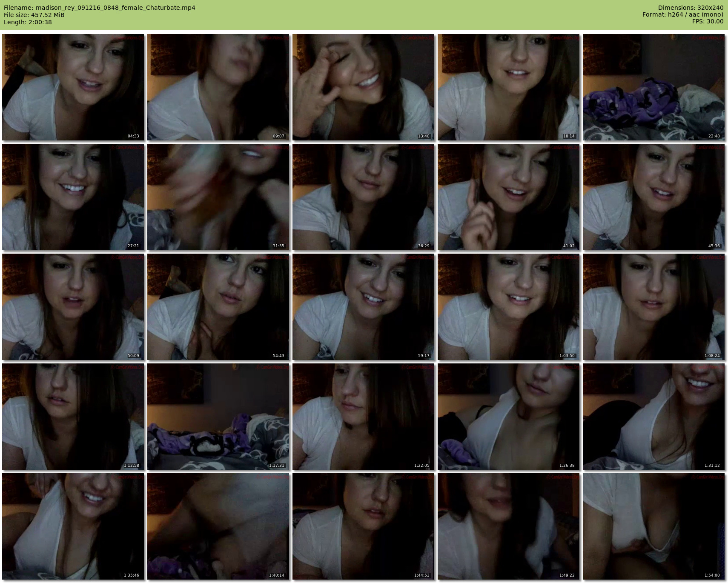
Task: Pick the thumbnail timestamped 36:29
Action: point(363,197)
